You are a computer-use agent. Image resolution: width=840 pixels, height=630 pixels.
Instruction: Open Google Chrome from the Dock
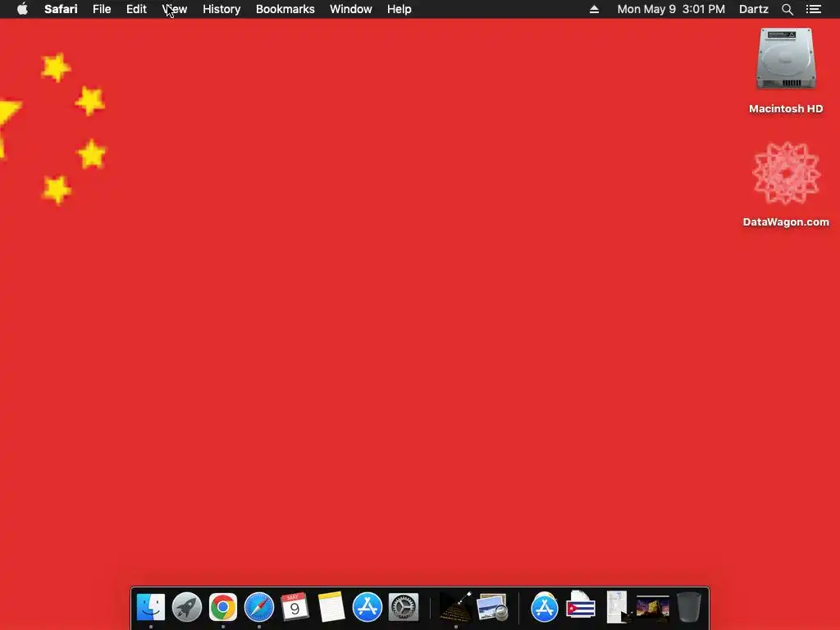click(223, 607)
